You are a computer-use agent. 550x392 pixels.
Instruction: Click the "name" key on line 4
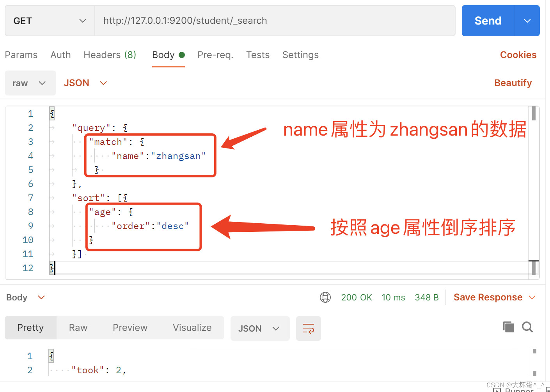pos(128,156)
